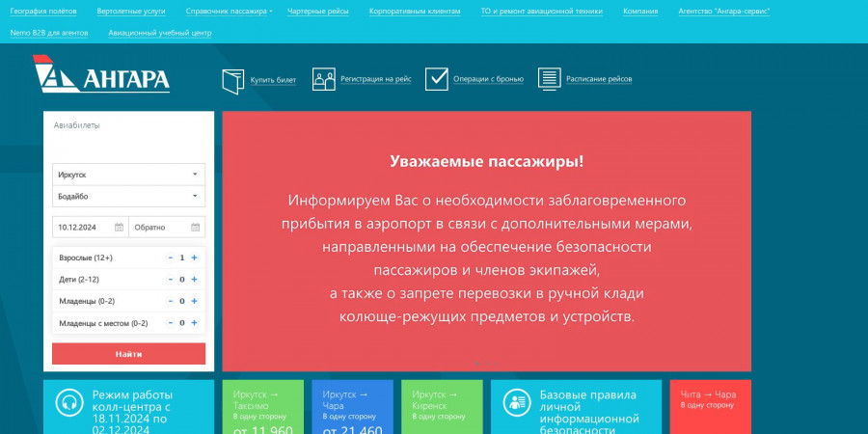Click the Купить билет link
Image resolution: width=868 pixels, height=434 pixels.
(x=273, y=80)
